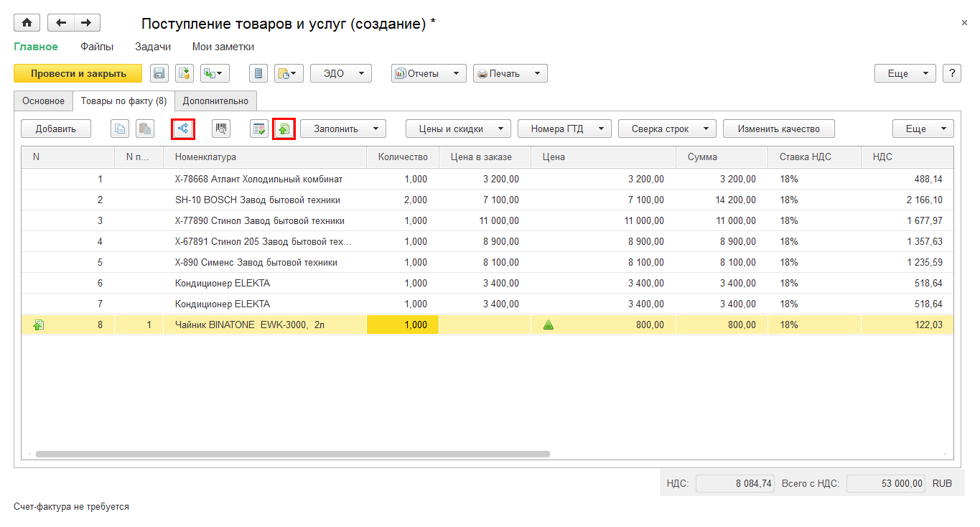The image size is (980, 527).
Task: Open barcode search icon
Action: (x=221, y=129)
